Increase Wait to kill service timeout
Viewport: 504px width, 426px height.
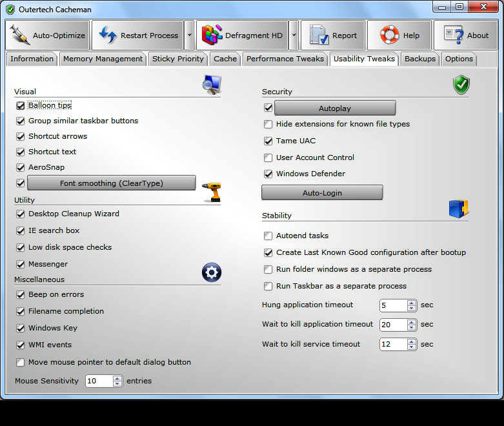(x=412, y=341)
